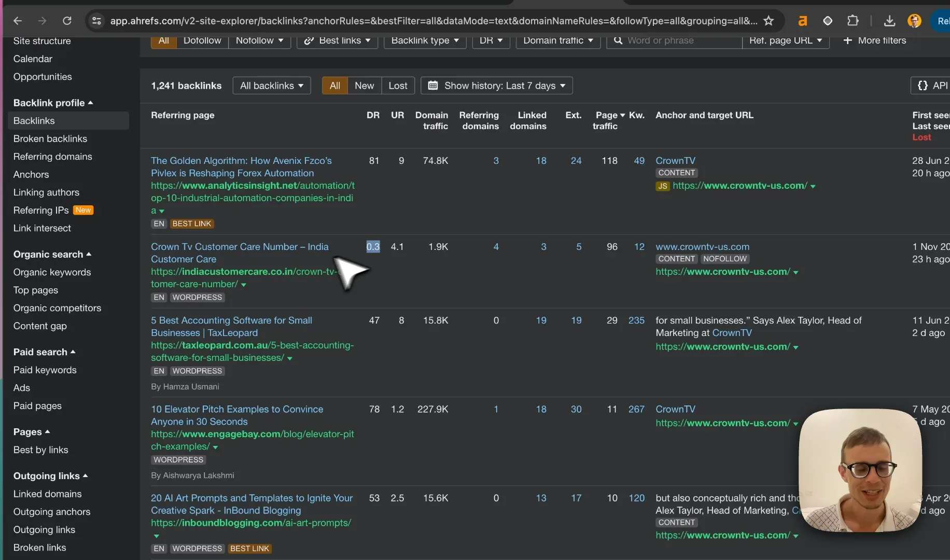Screen dimensions: 950x560
Task: Open Broken backlinks in sidebar
Action: pos(50,138)
